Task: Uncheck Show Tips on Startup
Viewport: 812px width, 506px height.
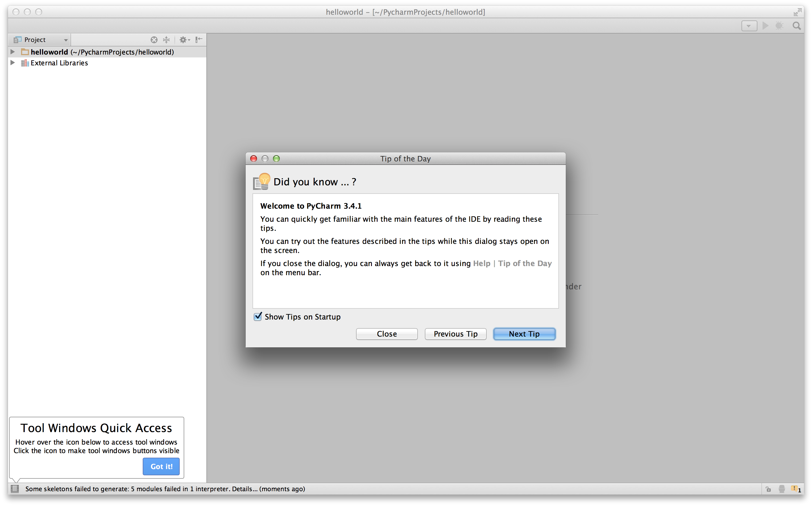Action: (x=258, y=317)
